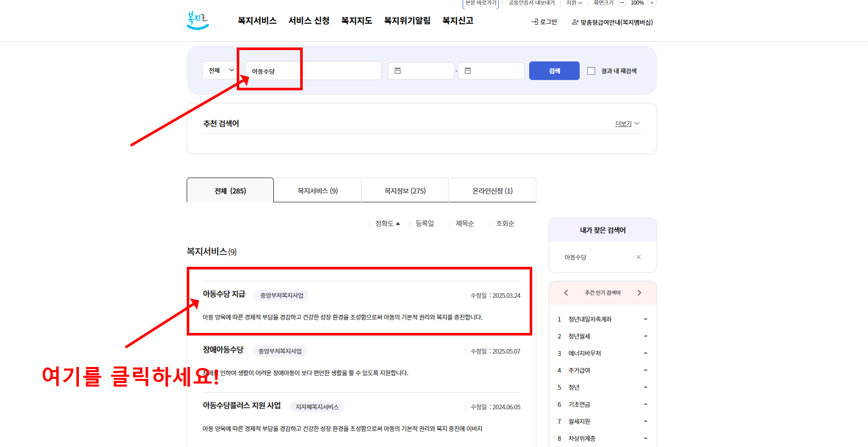Sort results by 제목순
This screenshot has height=447, width=868.
coord(465,223)
